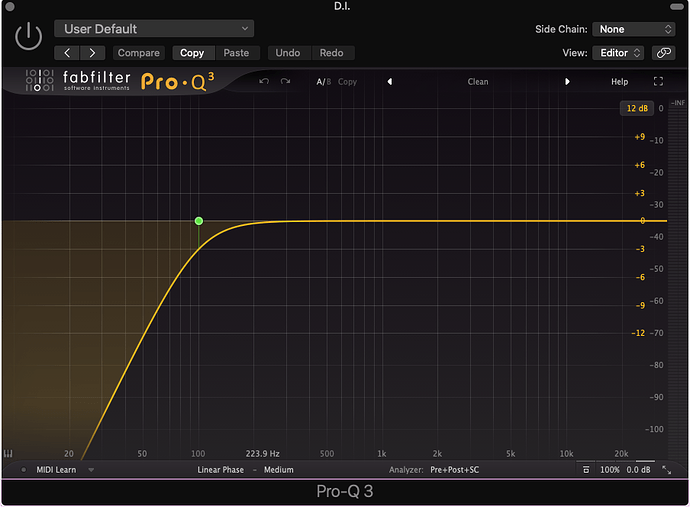Click the Copy button in header

192,53
